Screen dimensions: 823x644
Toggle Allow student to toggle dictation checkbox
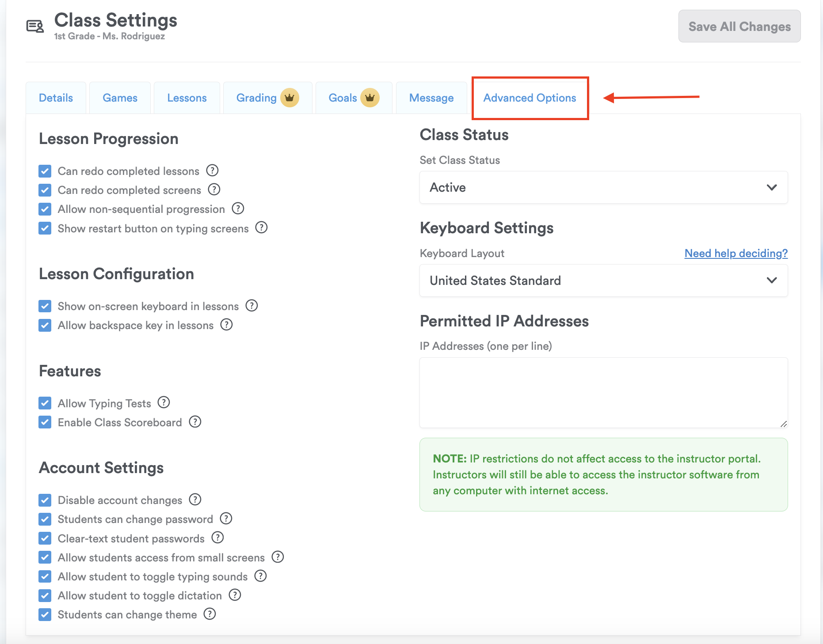pyautogui.click(x=45, y=595)
